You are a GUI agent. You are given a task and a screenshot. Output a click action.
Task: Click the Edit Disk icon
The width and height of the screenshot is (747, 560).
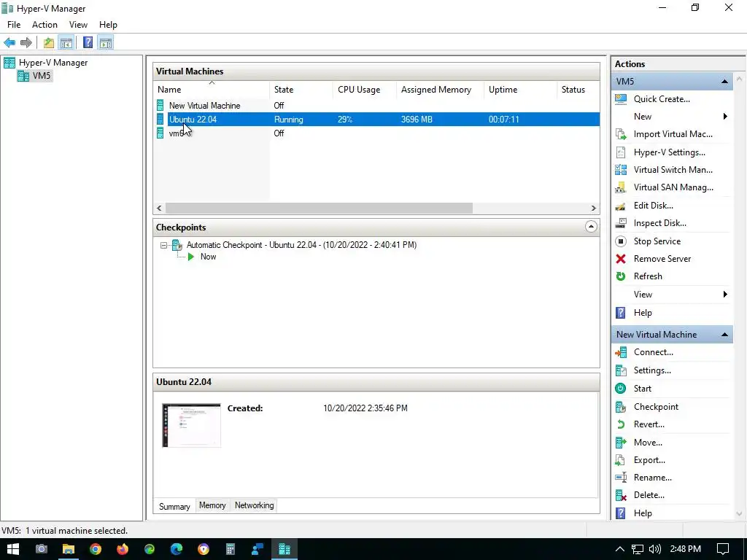(621, 206)
